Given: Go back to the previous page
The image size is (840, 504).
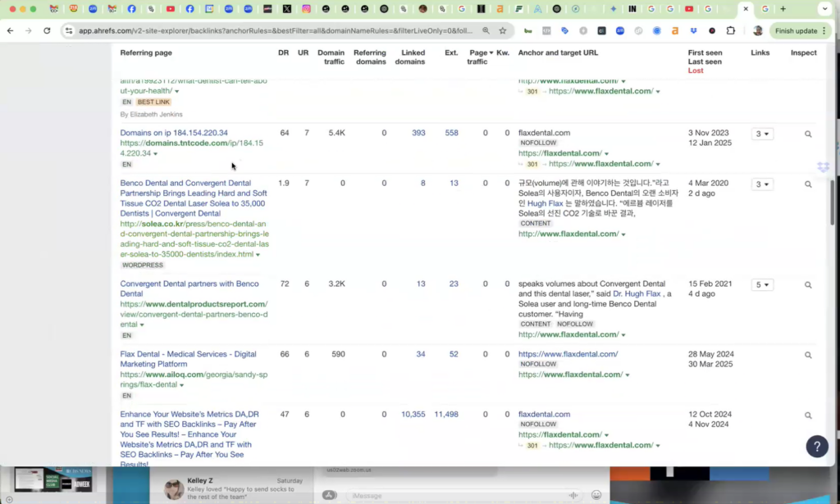Looking at the screenshot, I should tap(10, 31).
